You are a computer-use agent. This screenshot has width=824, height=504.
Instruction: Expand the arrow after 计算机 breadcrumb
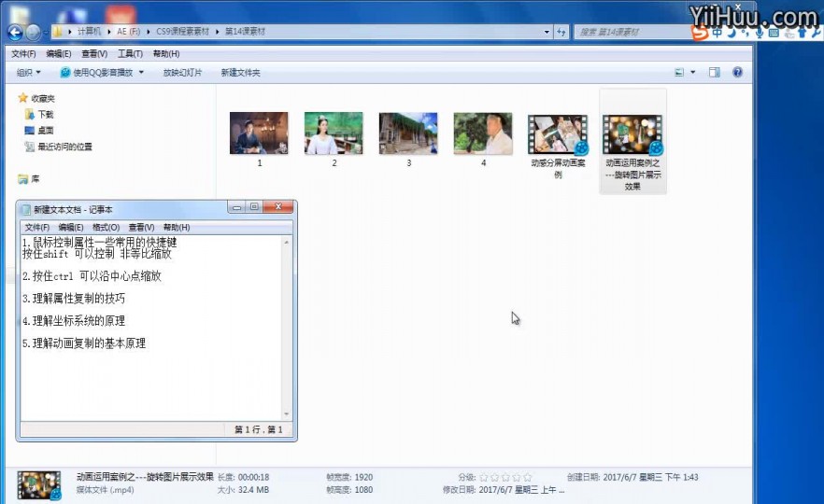(x=108, y=32)
